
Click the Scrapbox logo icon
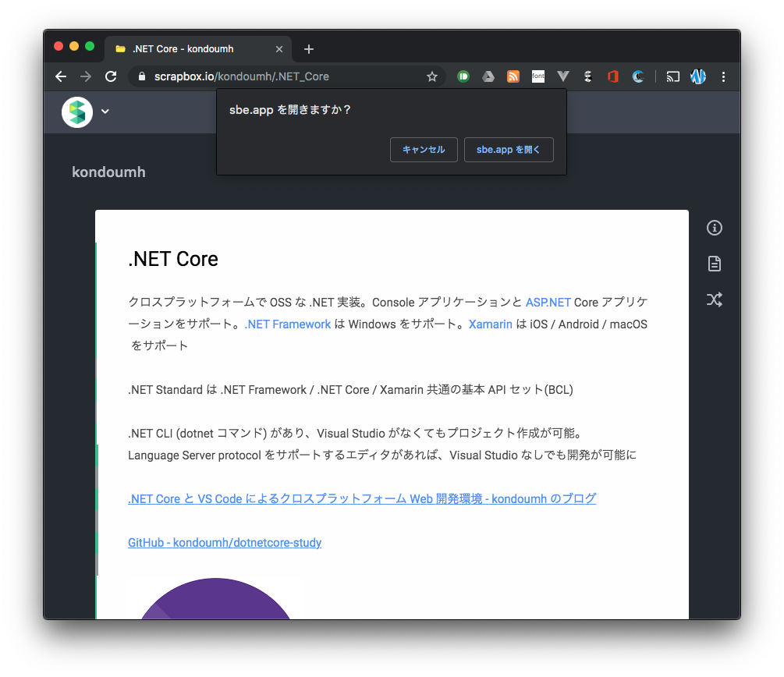click(x=77, y=112)
